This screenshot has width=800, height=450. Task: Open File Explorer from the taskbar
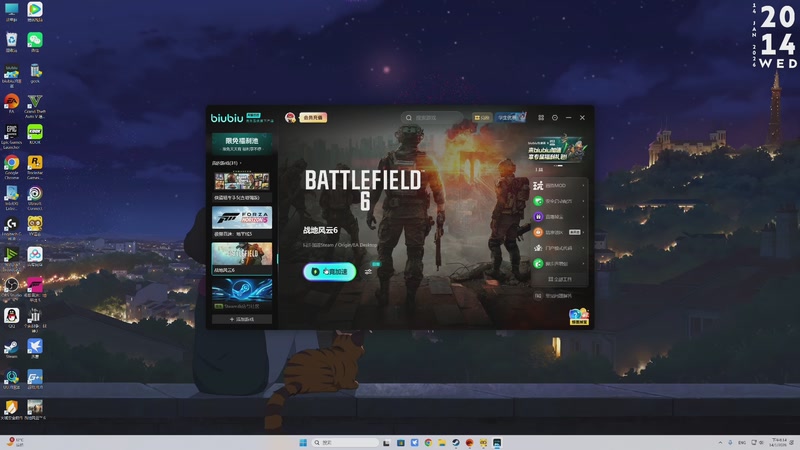442,442
